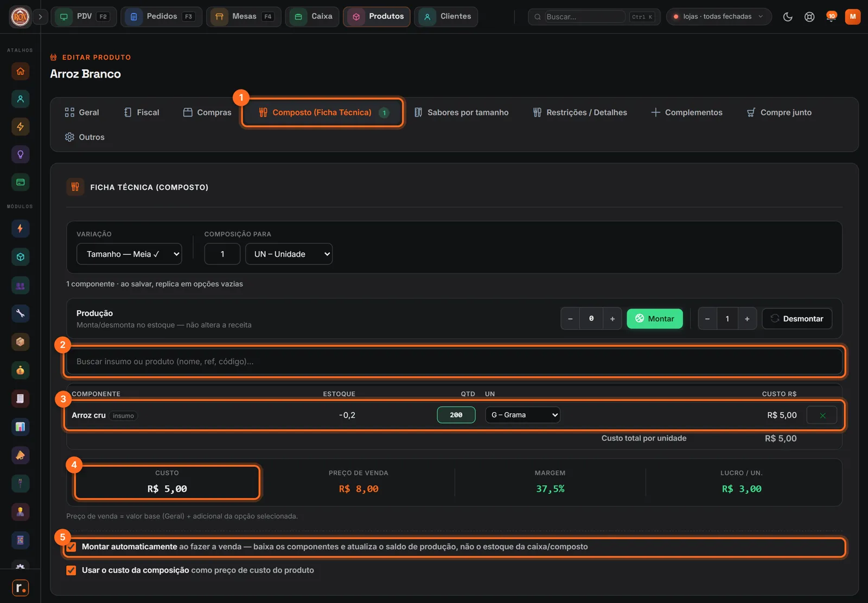Go to PDV in top navigation
This screenshot has width=868, height=603.
(84, 17)
